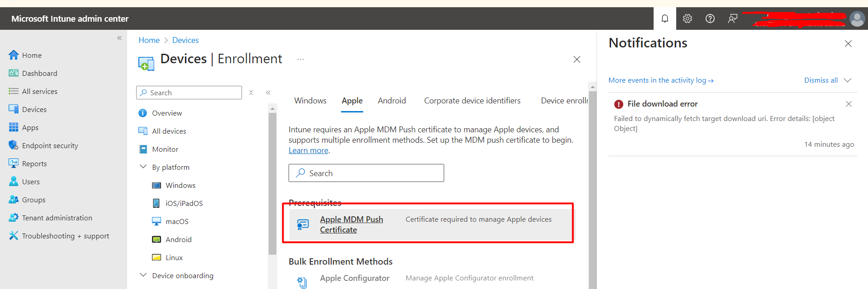Viewport: 868px width, 289px height.
Task: Click the Tenant administration icon
Action: point(14,218)
